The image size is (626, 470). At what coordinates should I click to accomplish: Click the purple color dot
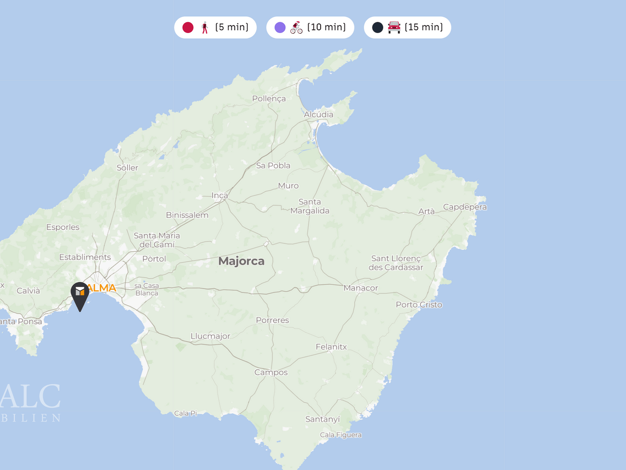click(x=280, y=28)
